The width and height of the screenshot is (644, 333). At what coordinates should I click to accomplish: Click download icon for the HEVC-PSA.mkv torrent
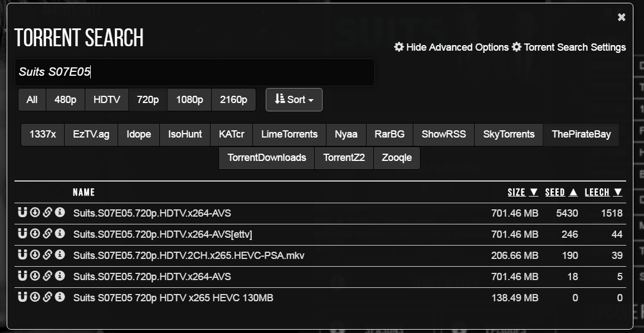point(35,255)
